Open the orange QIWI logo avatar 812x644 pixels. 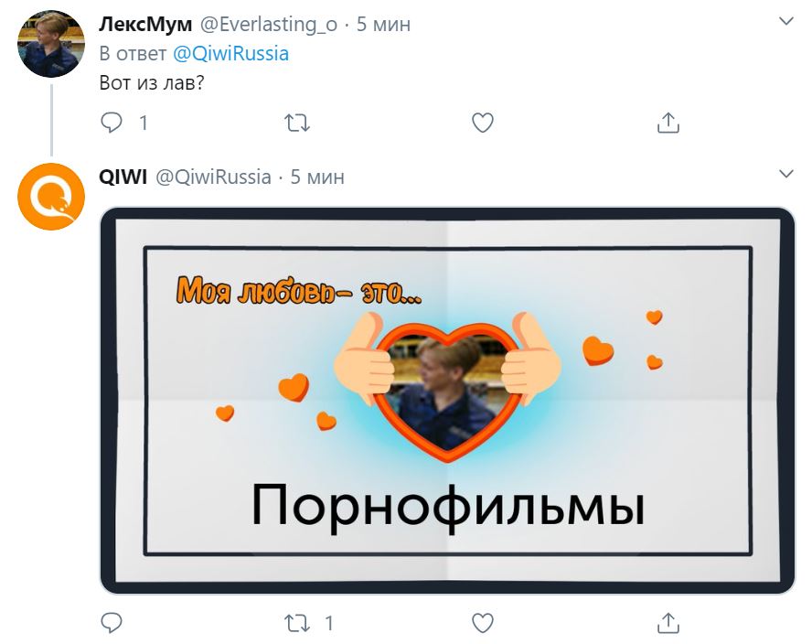coord(51,197)
